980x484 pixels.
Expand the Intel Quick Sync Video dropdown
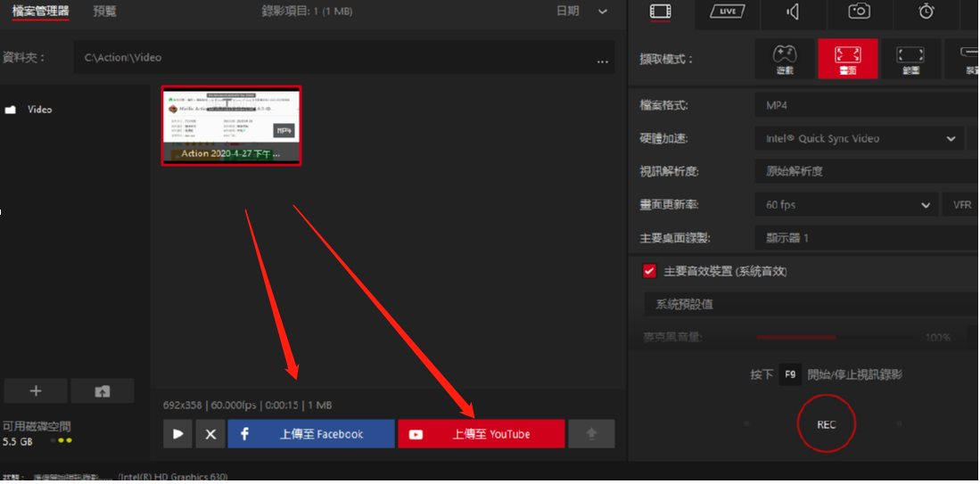click(859, 139)
